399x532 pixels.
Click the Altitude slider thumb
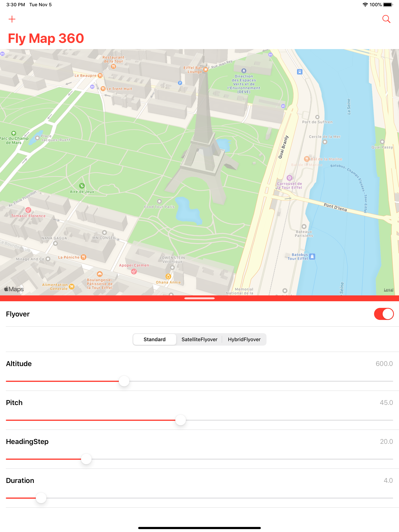click(124, 381)
